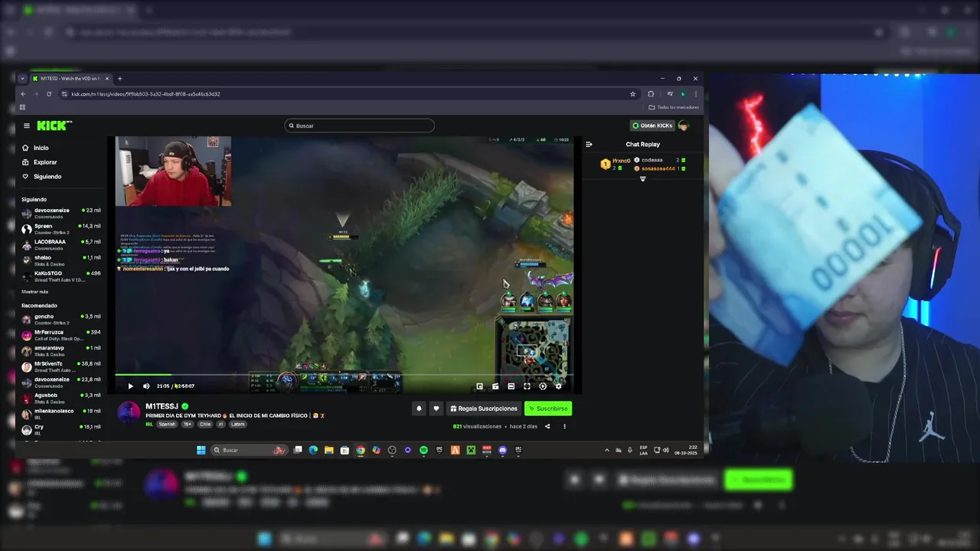Expand Mostrar más in Siguiendo list
Screen dimensions: 980x551
34,292
